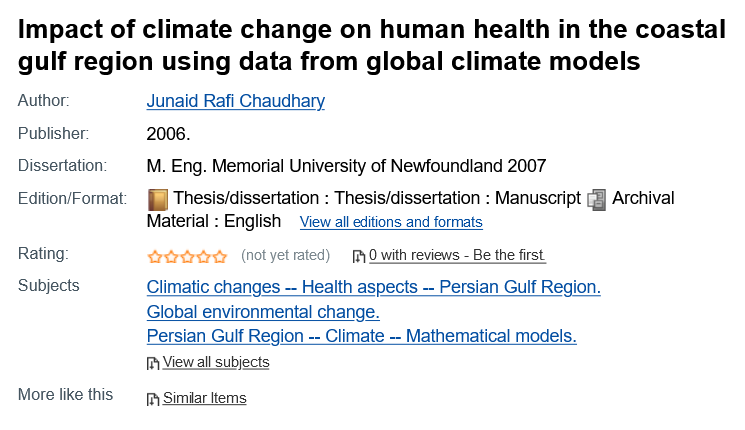Open Persian Gulf Region Climate Mathematical models

pos(362,336)
